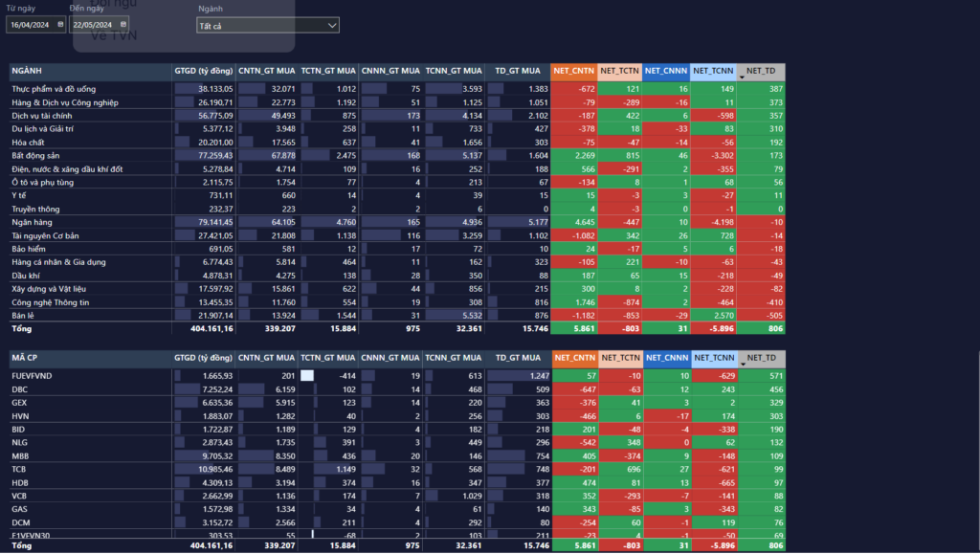Open the 'Từ ngày' calendar picker icon
The image size is (980, 554).
click(x=60, y=25)
